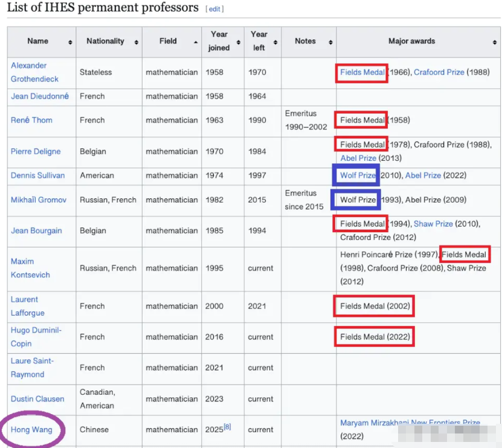The image size is (502, 448).
Task: Sort table by Year joined arrows
Action: (239, 42)
